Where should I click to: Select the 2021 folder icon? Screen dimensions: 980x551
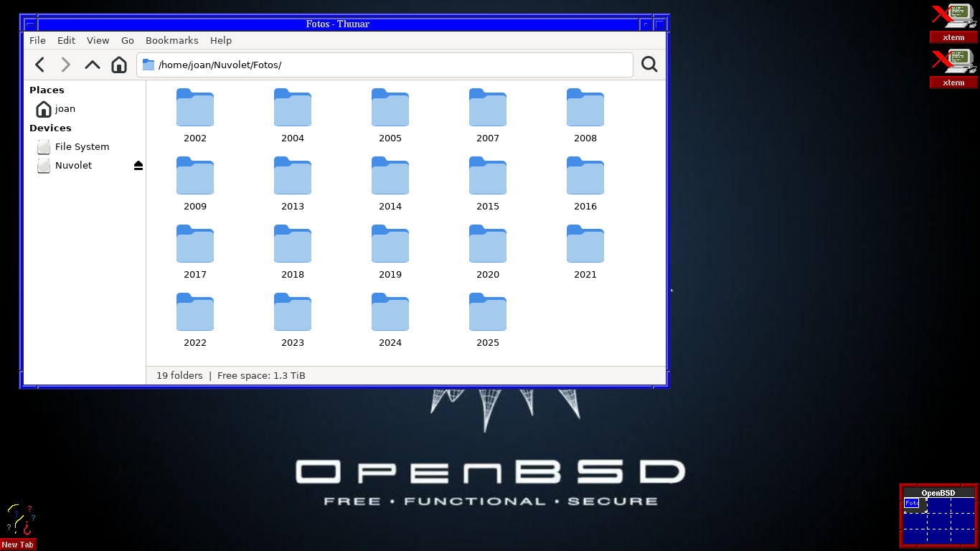pyautogui.click(x=585, y=244)
